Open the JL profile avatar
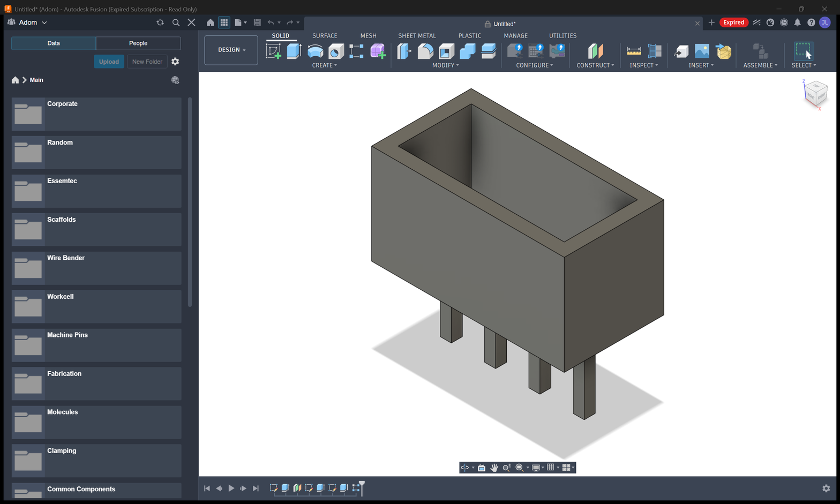 click(824, 22)
